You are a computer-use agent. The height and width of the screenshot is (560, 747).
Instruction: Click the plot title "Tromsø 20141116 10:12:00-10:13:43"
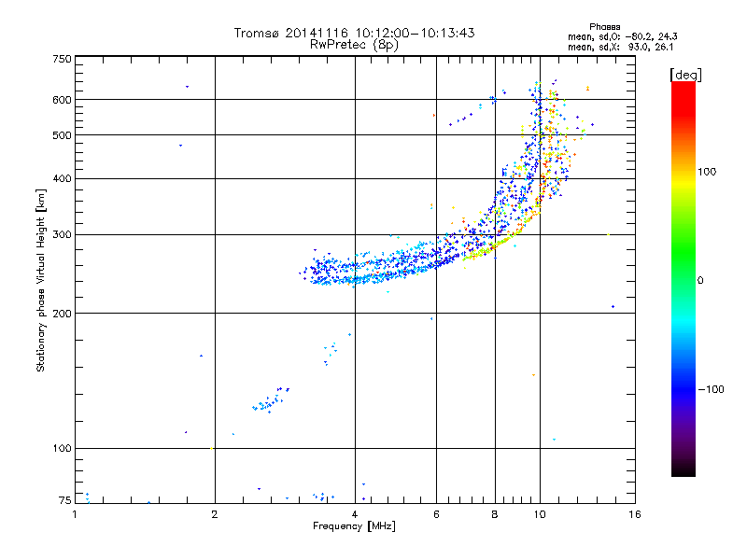click(x=354, y=33)
